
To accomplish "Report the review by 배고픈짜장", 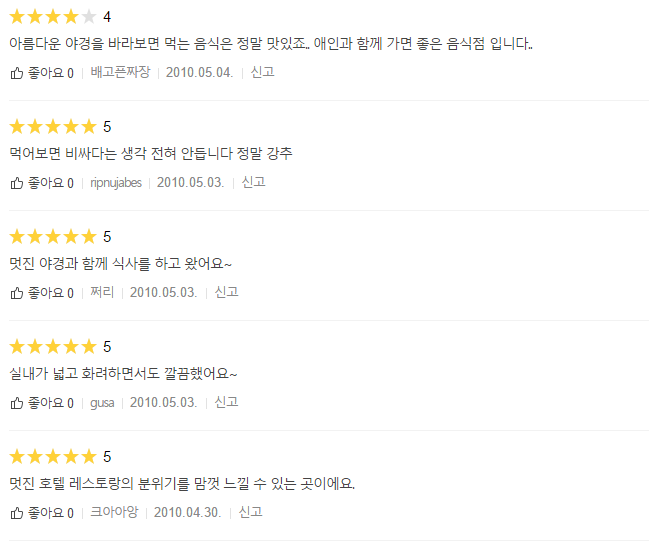I will click(x=262, y=72).
